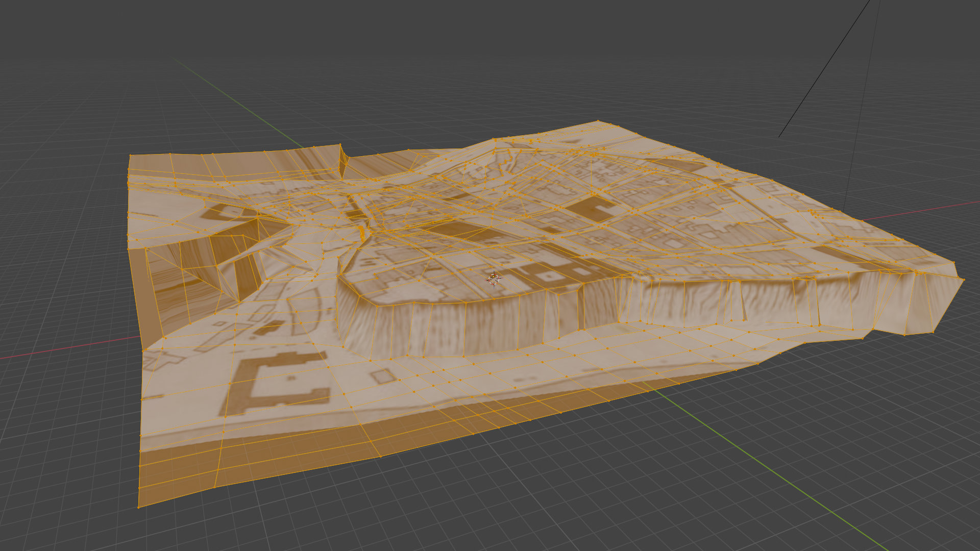Click the rightmost tip vertex of the cliff
980x551 pixels.
[963, 279]
